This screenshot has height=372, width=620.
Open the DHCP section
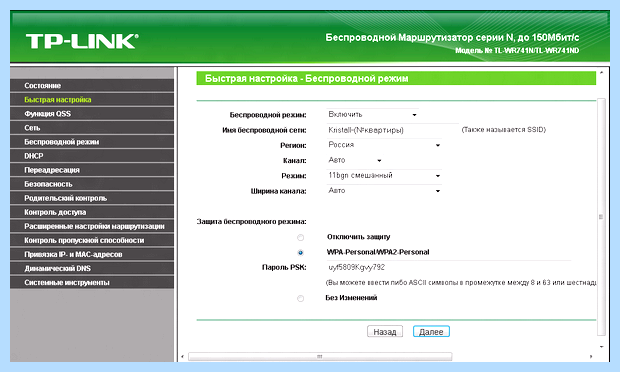coord(92,156)
